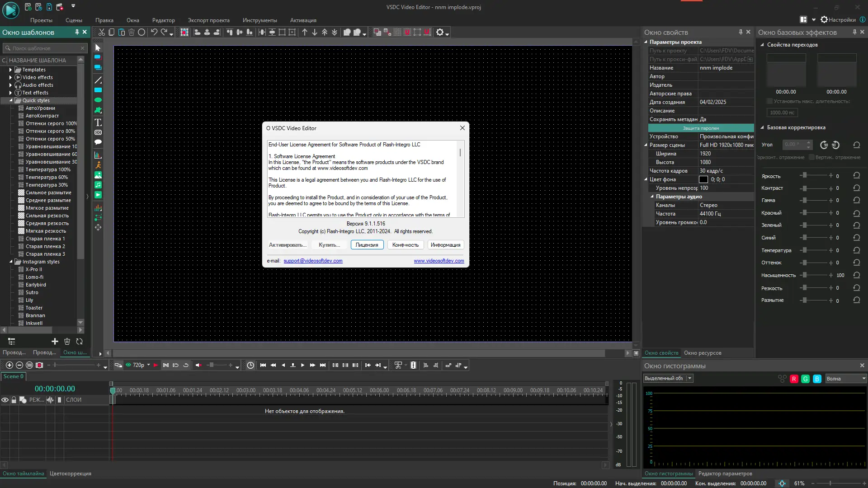Open the support@videosoftdev.com email link
868x488 pixels.
pyautogui.click(x=313, y=261)
